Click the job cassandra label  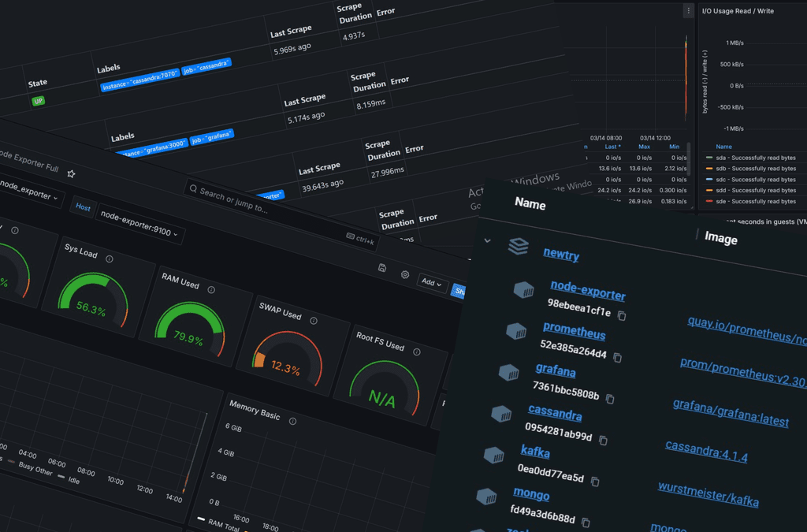[206, 68]
